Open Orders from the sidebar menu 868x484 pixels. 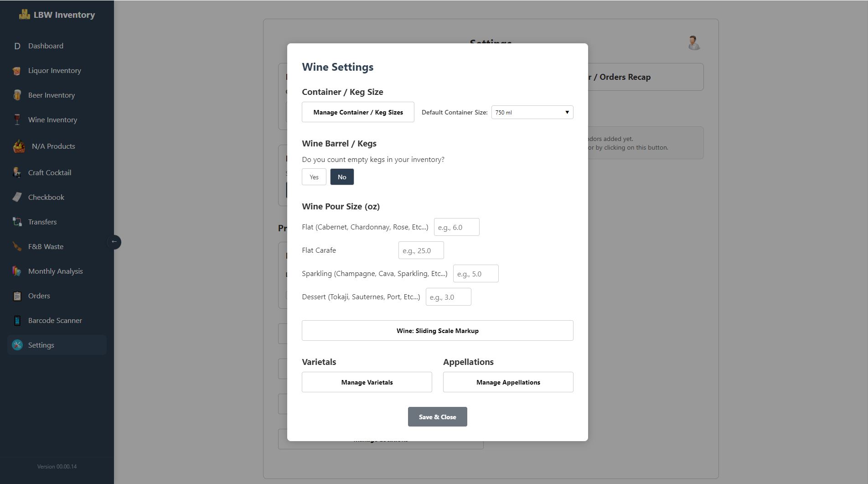(x=39, y=296)
